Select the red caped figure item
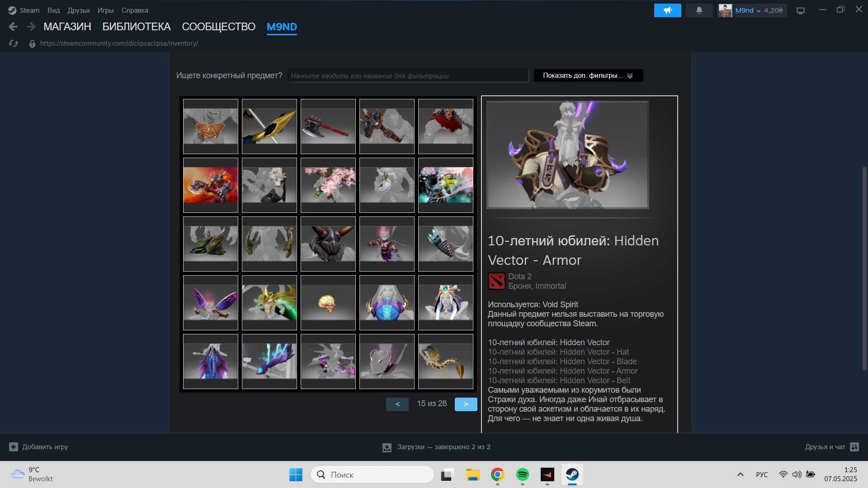 (446, 127)
